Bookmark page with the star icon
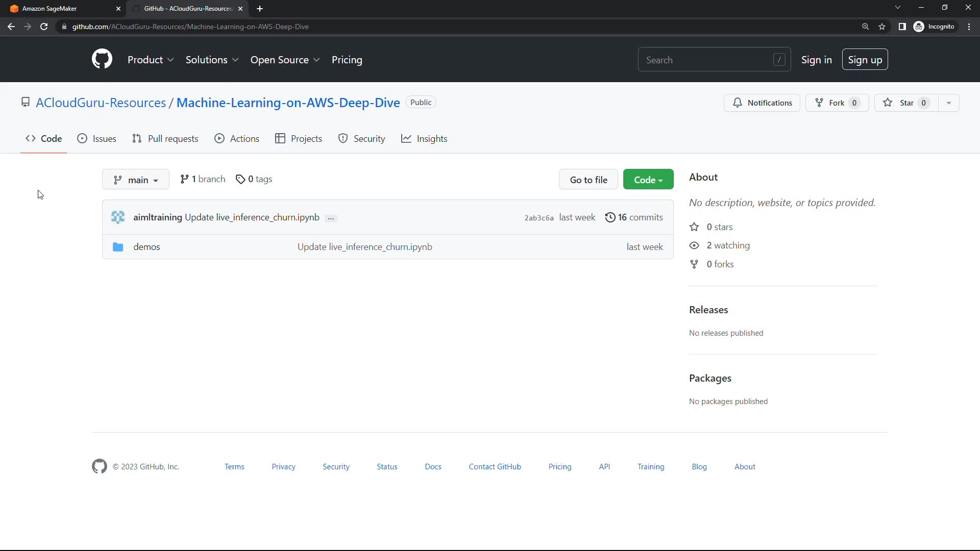Image resolution: width=980 pixels, height=551 pixels. pos(882,27)
